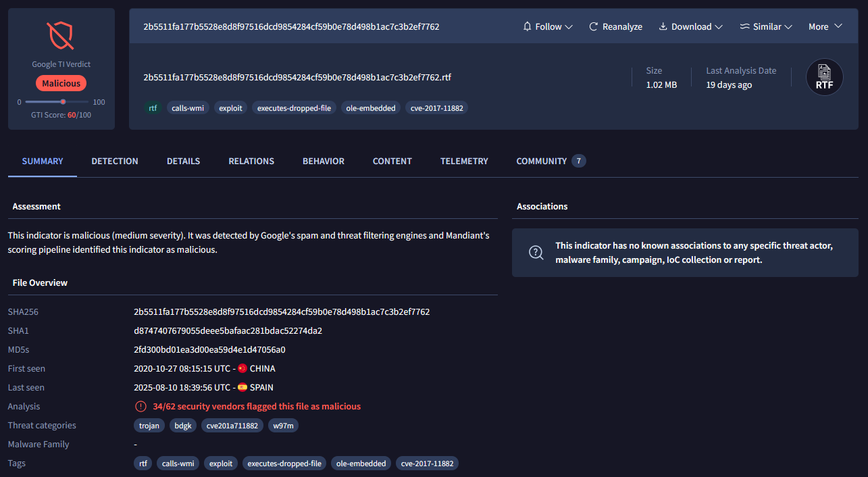Viewport: 868px width, 477px height.
Task: Open the Follow dropdown
Action: pyautogui.click(x=548, y=26)
